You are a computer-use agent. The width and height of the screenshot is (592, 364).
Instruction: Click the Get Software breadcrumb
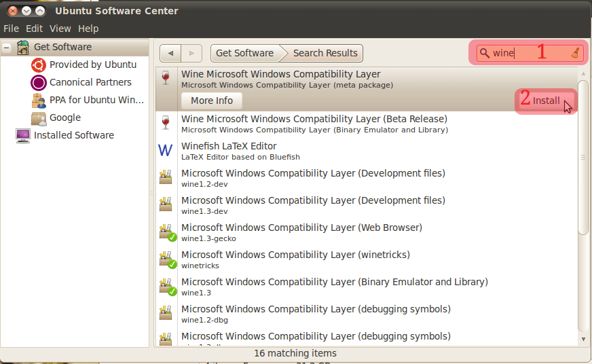coord(244,53)
